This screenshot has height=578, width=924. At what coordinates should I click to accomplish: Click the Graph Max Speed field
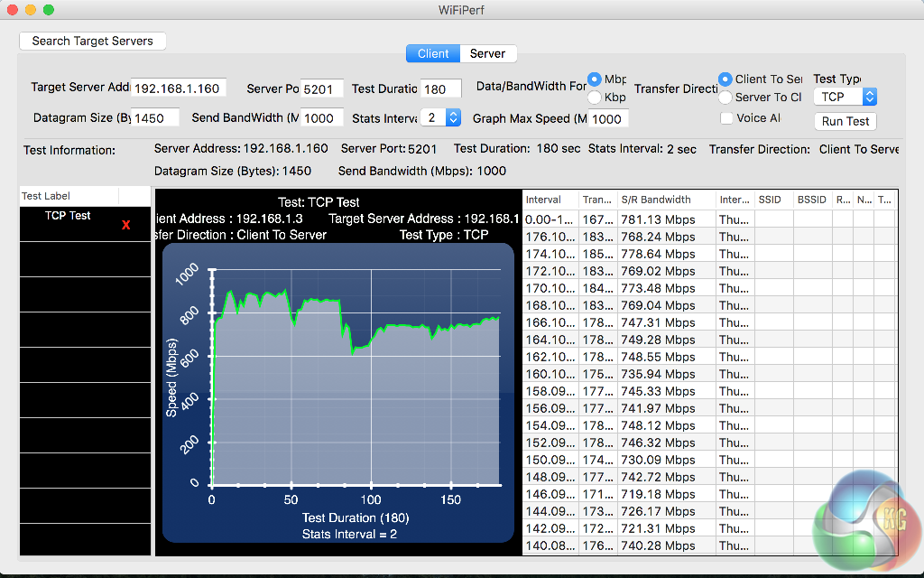point(608,118)
